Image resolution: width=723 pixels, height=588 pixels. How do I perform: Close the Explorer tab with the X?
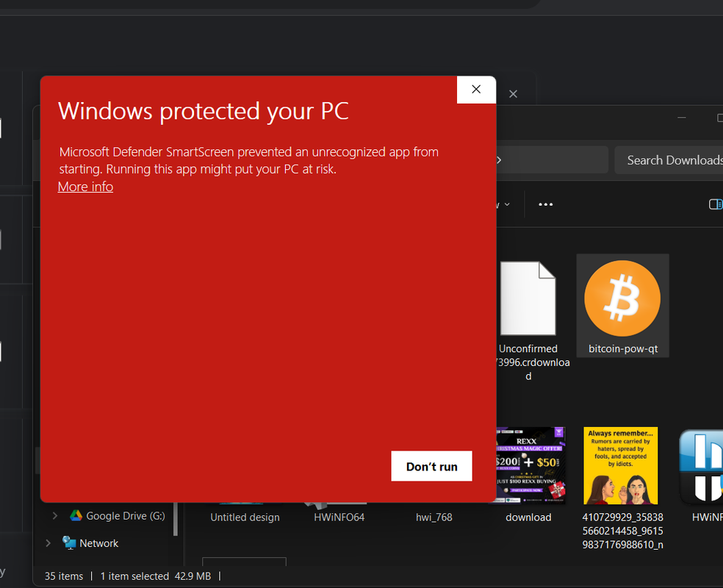tap(513, 94)
